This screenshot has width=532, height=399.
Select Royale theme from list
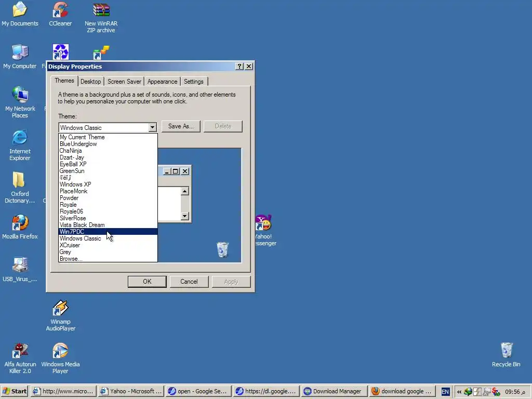click(108, 205)
